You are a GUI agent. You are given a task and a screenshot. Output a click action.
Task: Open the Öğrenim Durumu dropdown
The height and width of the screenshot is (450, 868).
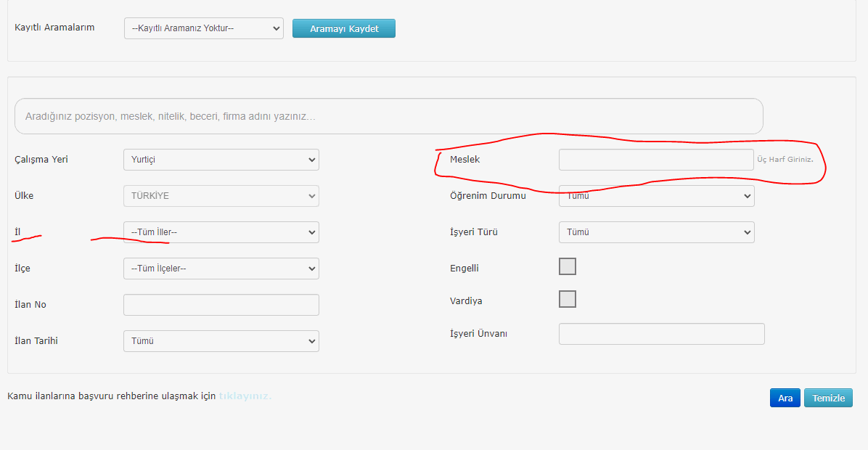657,196
